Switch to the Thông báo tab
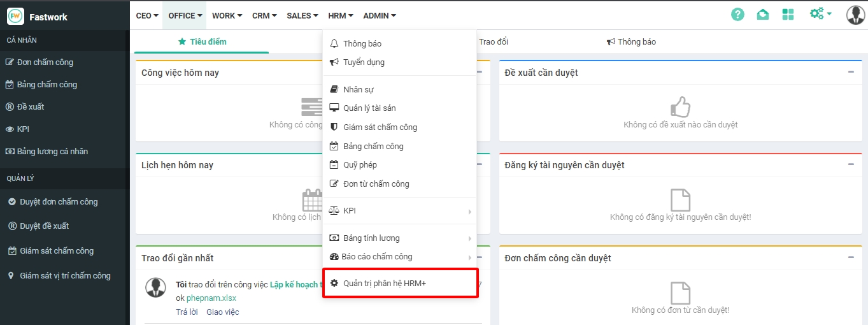The width and height of the screenshot is (868, 325). coord(631,42)
